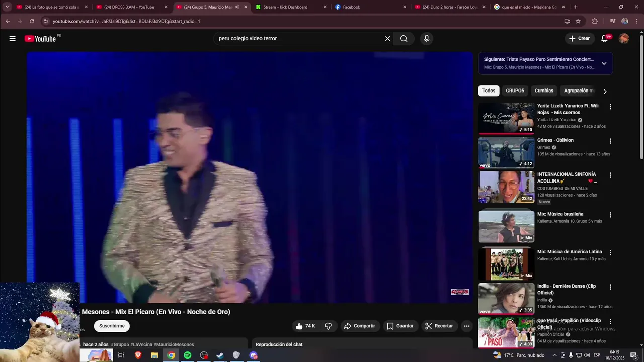The image size is (644, 362).
Task: Go back in browser history
Action: click(x=8, y=21)
